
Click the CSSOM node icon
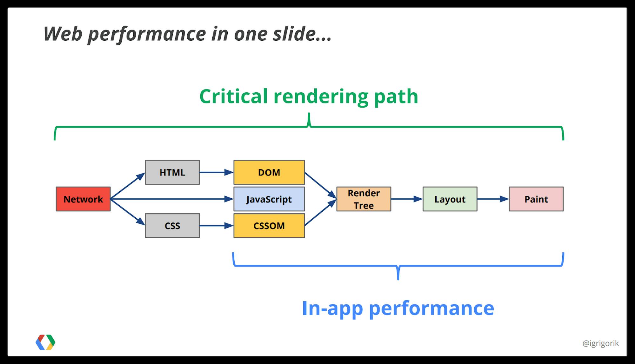point(269,227)
